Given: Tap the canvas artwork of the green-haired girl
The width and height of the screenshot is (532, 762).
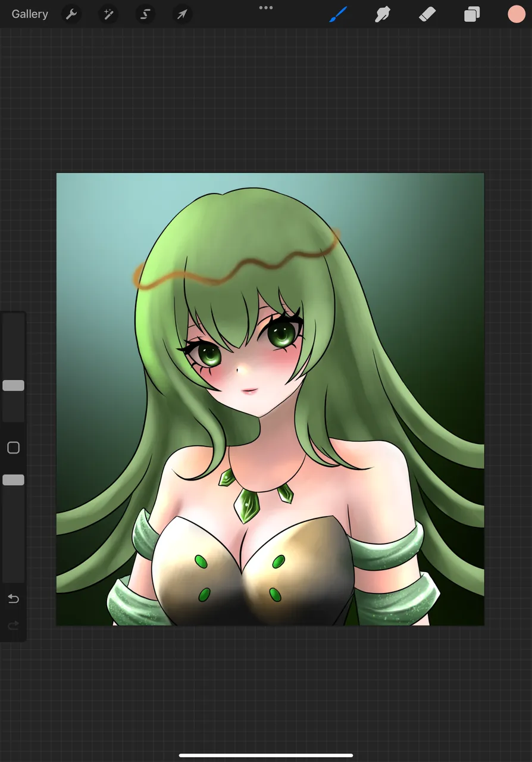Looking at the screenshot, I should click(x=270, y=399).
